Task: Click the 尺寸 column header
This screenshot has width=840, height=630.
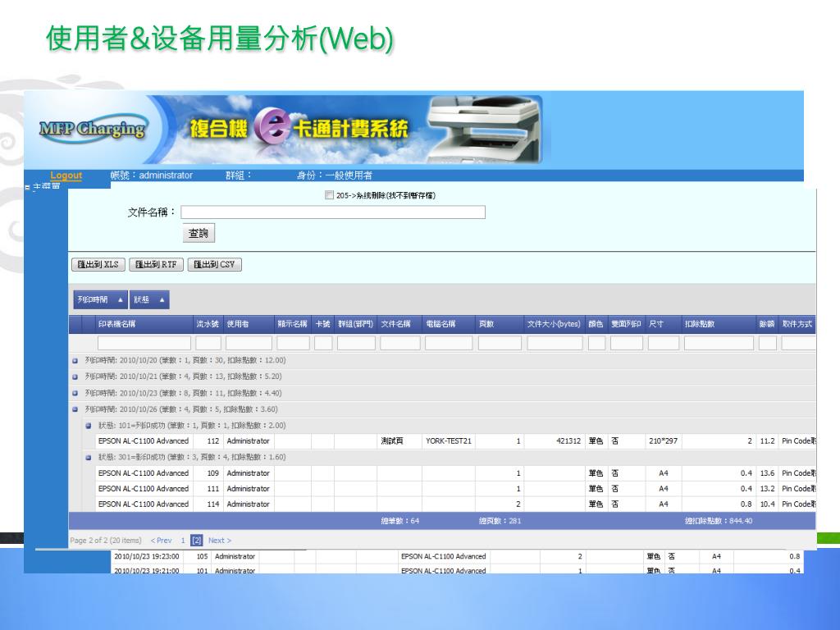Action: point(663,324)
